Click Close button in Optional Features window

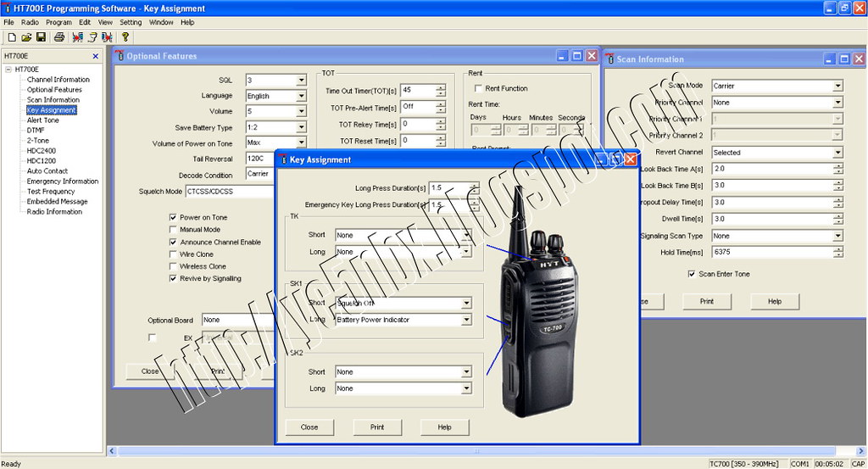[150, 371]
